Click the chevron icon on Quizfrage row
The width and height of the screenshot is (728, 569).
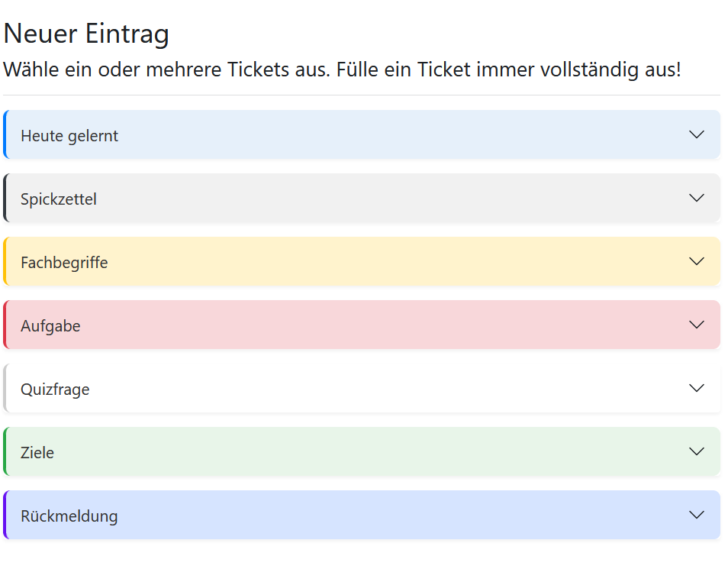[697, 388]
